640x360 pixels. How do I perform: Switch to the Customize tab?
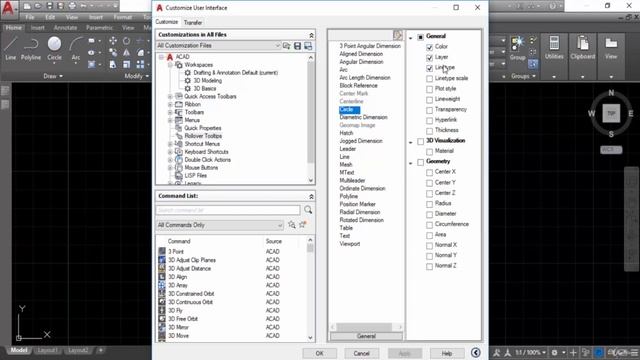point(167,22)
